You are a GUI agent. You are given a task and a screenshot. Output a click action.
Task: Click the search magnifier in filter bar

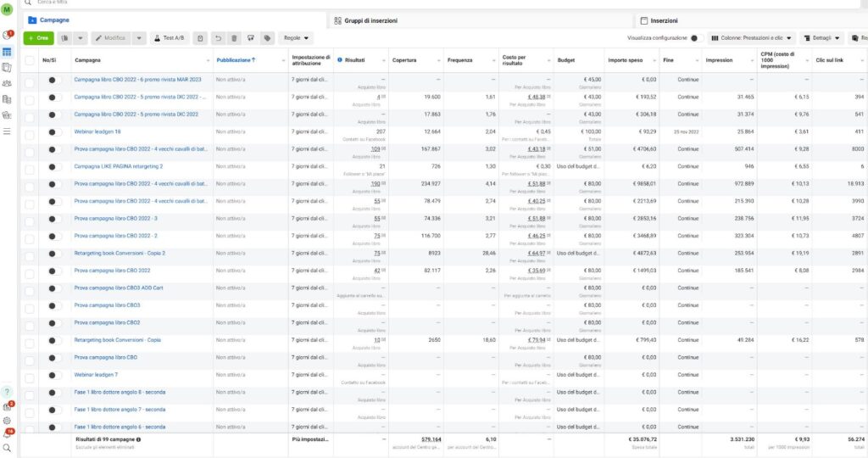click(28, 3)
